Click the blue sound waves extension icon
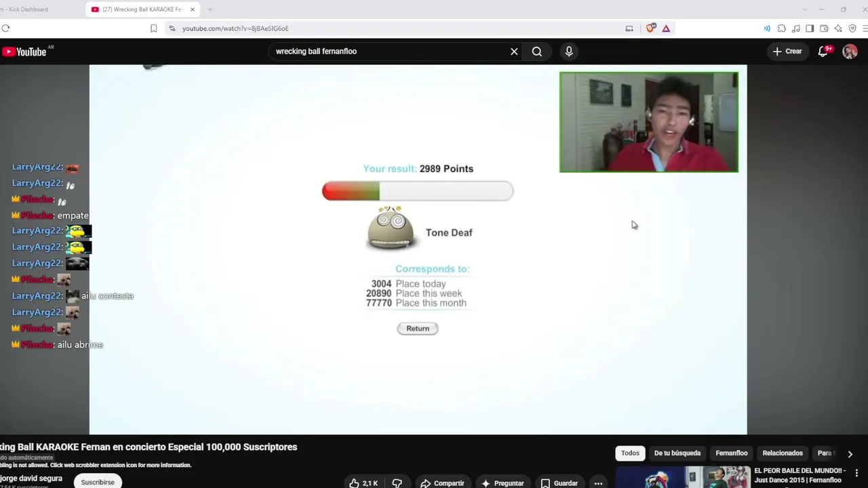Image resolution: width=868 pixels, height=488 pixels. (x=767, y=28)
